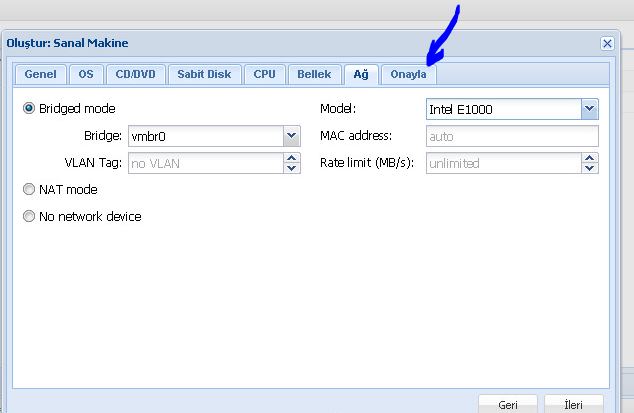634x413 pixels.
Task: Open the Bellek tab
Action: pos(313,74)
